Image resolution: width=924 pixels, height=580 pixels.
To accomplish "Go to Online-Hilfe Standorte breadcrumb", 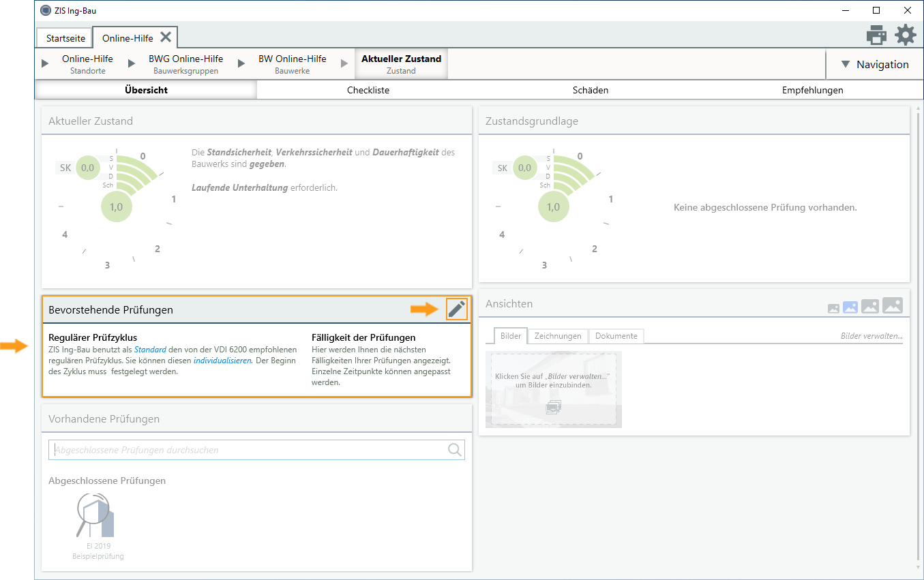I will 87,64.
